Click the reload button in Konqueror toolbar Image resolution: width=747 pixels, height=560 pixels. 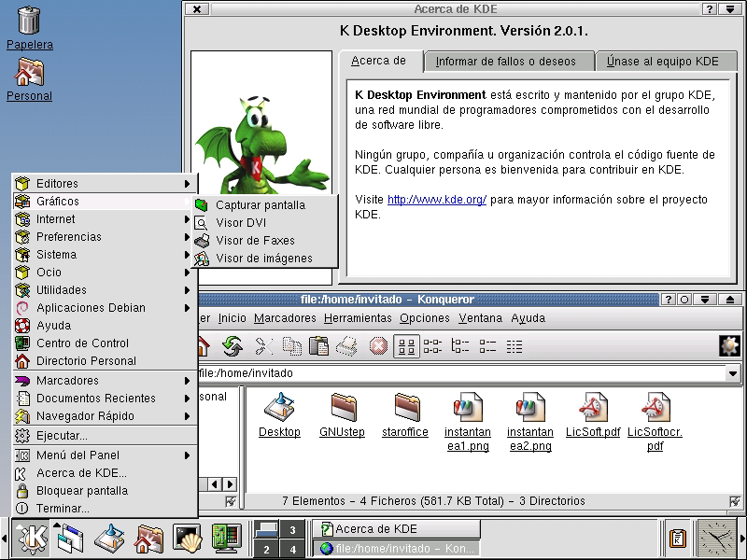pos(232,346)
